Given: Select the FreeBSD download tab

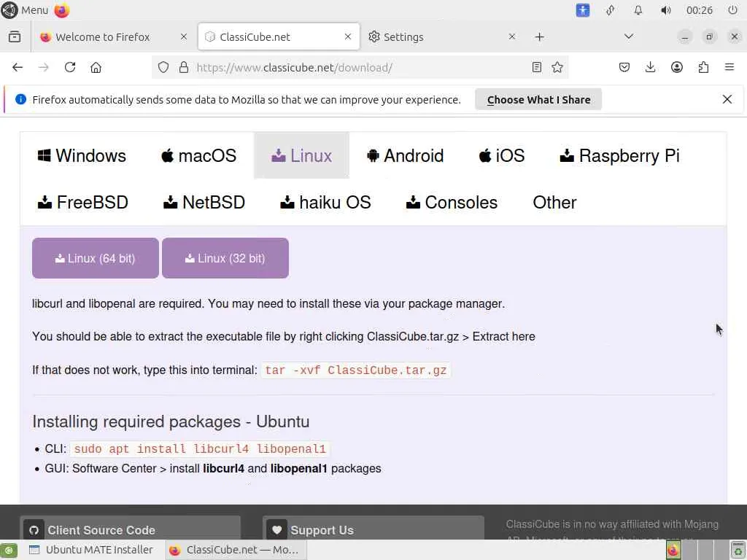Looking at the screenshot, I should (x=83, y=203).
